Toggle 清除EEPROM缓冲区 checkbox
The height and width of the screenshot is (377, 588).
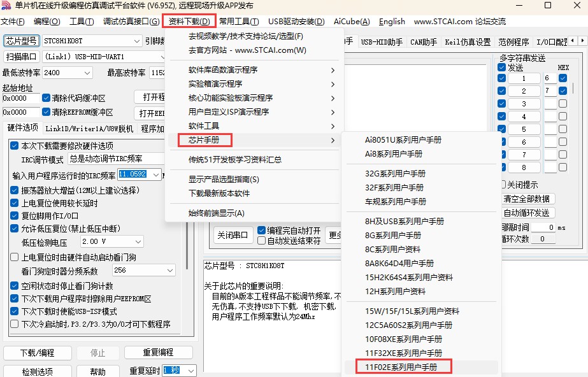tap(46, 112)
